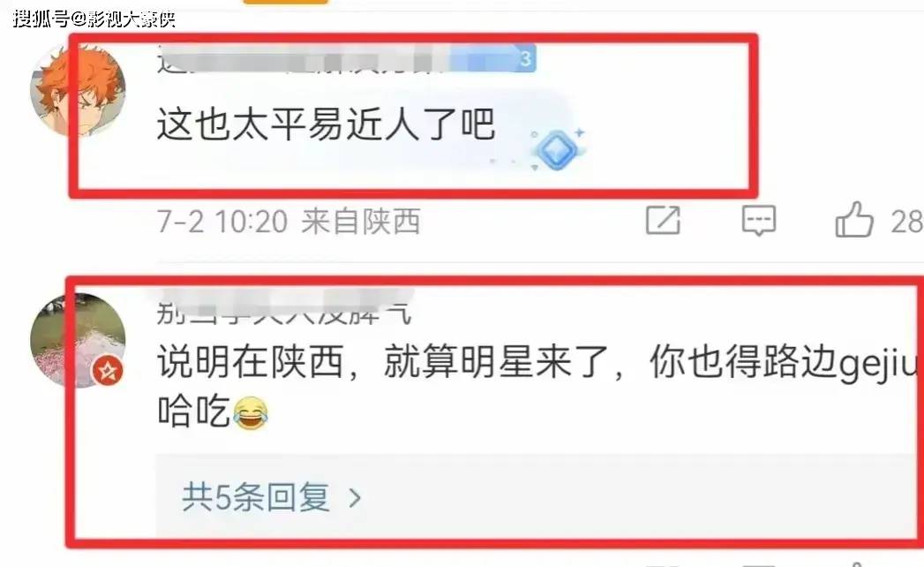Screen dimensions: 924x567
Task: Click the second commenter's blurred username
Action: click(285, 308)
